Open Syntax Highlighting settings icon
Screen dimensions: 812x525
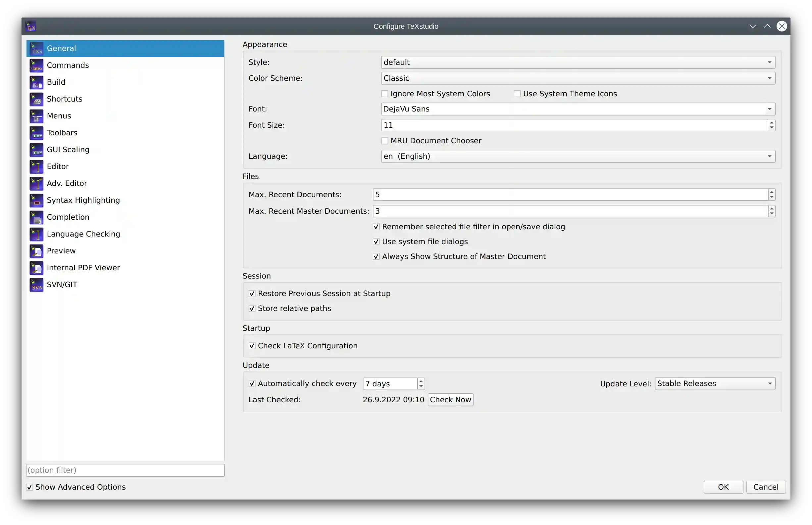click(36, 200)
